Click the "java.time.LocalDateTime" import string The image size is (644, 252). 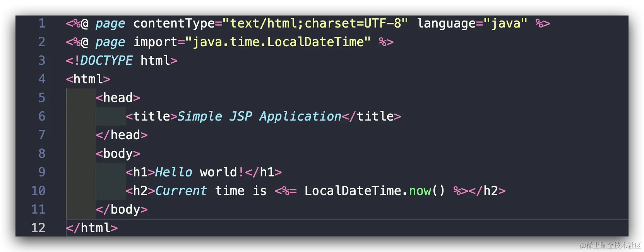pos(278,42)
